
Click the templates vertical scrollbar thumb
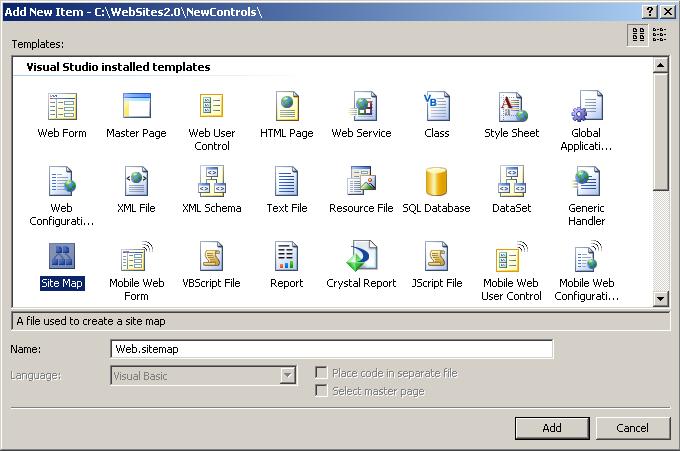click(x=660, y=131)
